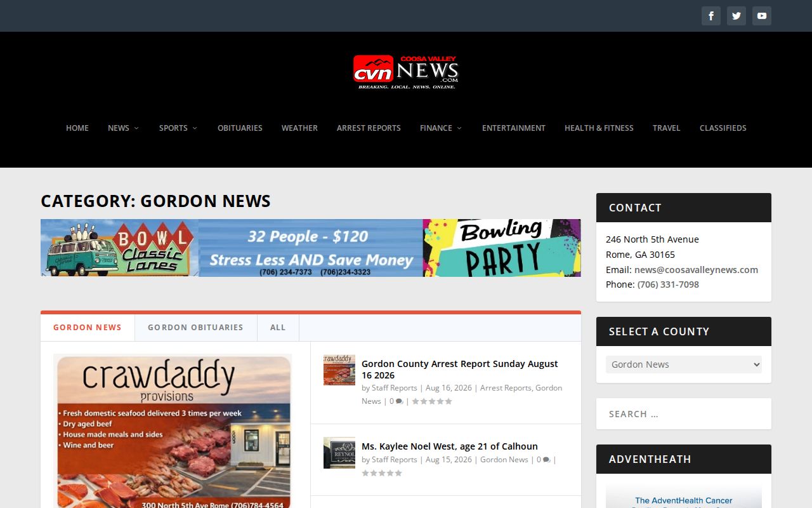
Task: Click comment bubble icon under Kaylee Noel West article
Action: tap(546, 460)
